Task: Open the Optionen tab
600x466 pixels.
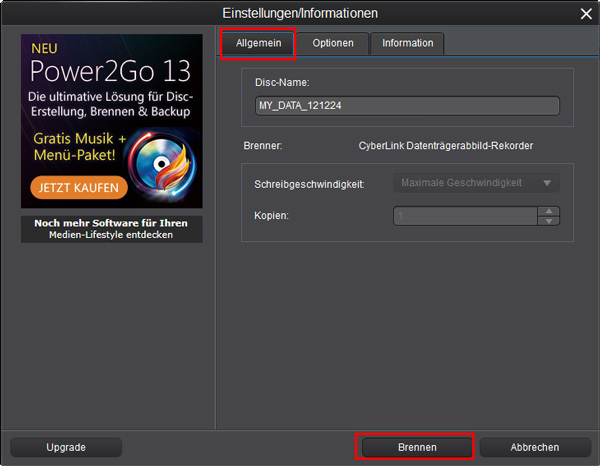Action: [333, 43]
